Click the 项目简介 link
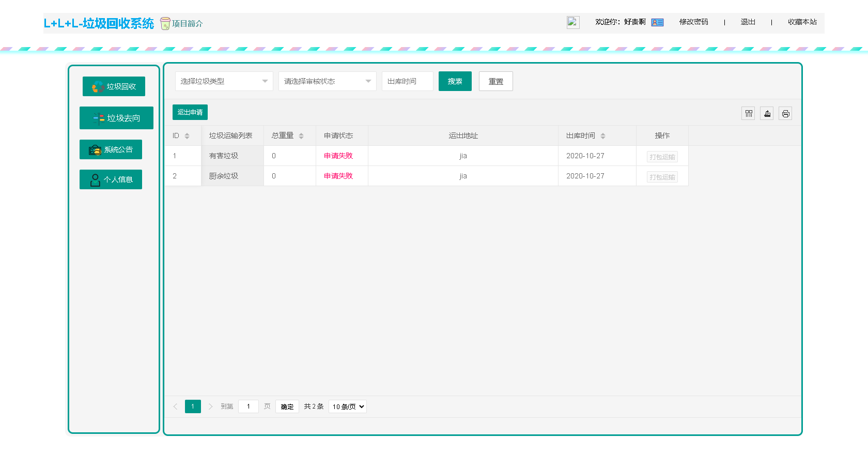The height and width of the screenshot is (468, 868). pyautogui.click(x=187, y=23)
